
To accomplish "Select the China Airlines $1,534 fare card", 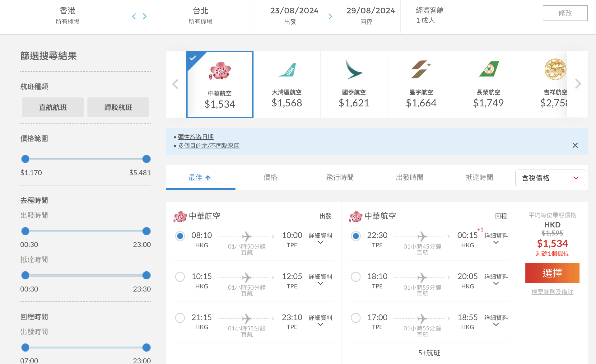I will pyautogui.click(x=220, y=84).
